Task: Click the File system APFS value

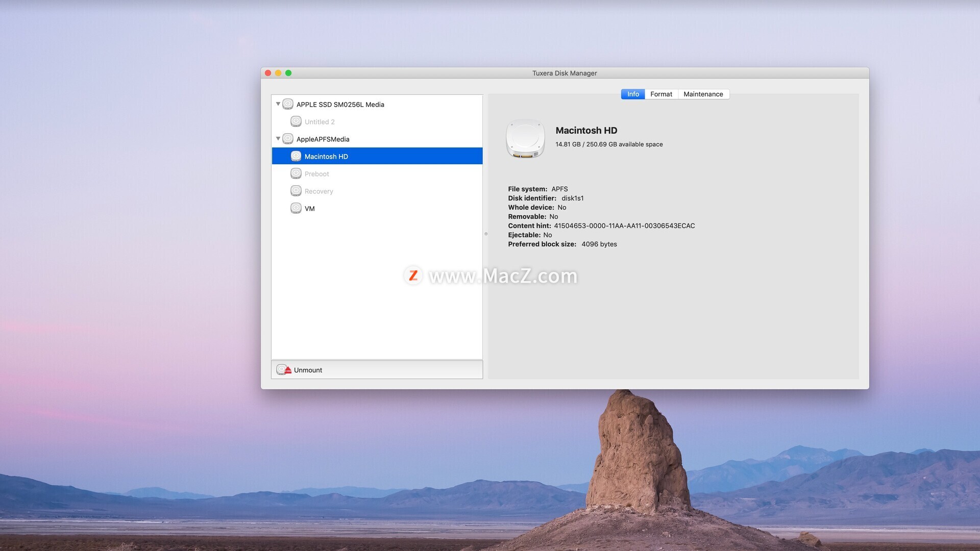Action: [559, 189]
